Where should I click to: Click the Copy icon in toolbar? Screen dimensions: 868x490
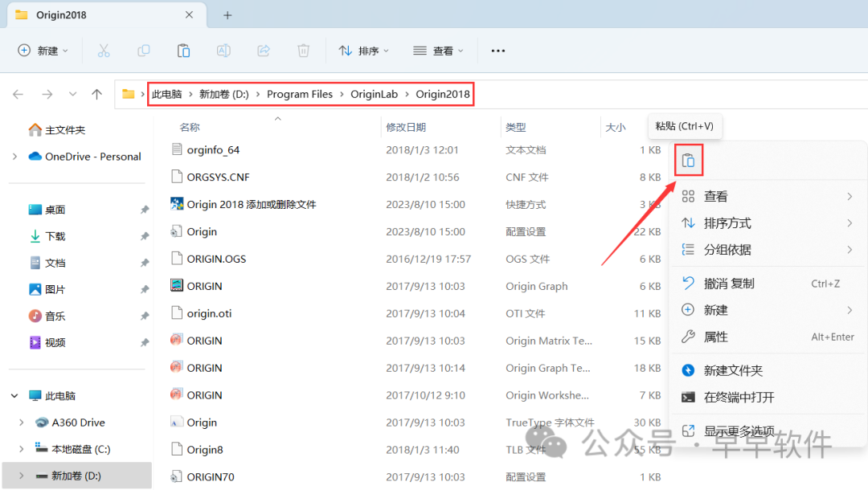[144, 51]
